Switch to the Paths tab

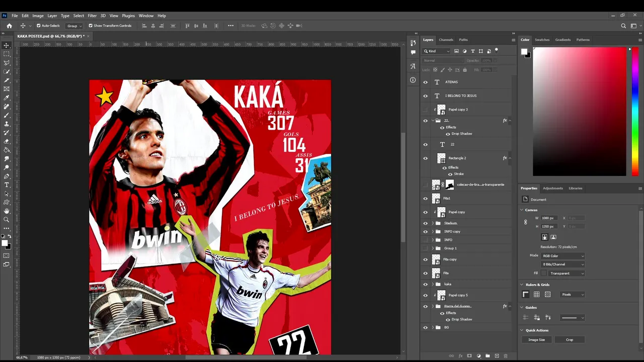click(463, 40)
